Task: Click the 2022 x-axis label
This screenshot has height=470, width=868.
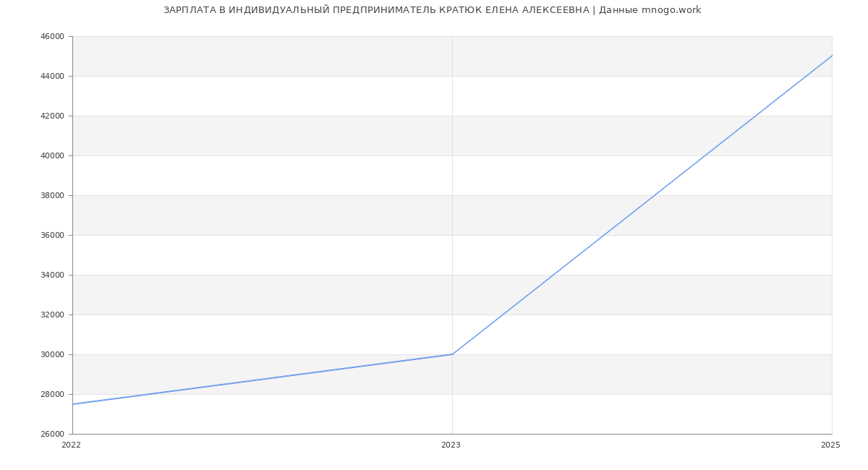Action: (x=71, y=445)
